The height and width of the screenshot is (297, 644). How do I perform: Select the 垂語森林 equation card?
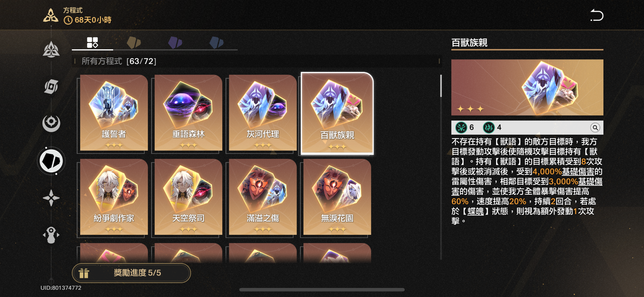point(188,113)
